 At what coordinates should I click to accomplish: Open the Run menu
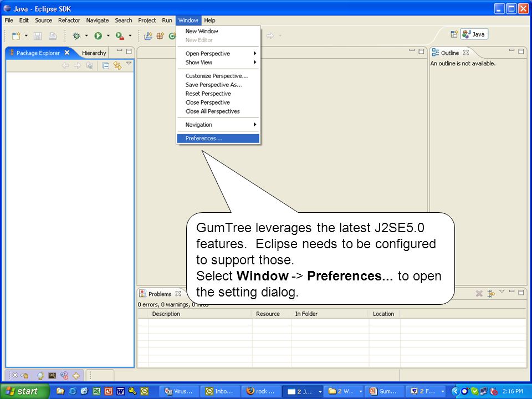point(167,21)
